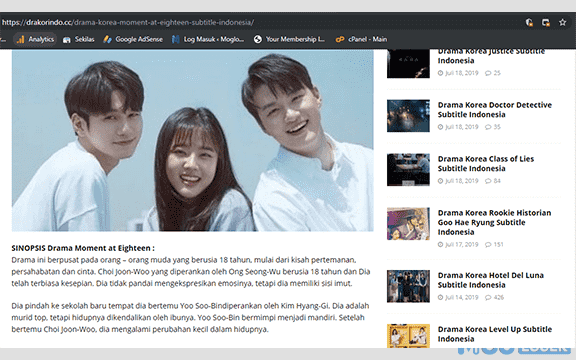The width and height of the screenshot is (576, 360).
Task: Click the paragraph starting 'Drama ini berpusat'
Action: 191,272
